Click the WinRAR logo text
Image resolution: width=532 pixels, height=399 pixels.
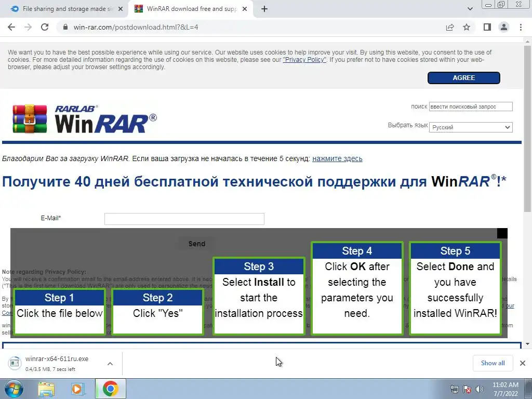pos(105,119)
